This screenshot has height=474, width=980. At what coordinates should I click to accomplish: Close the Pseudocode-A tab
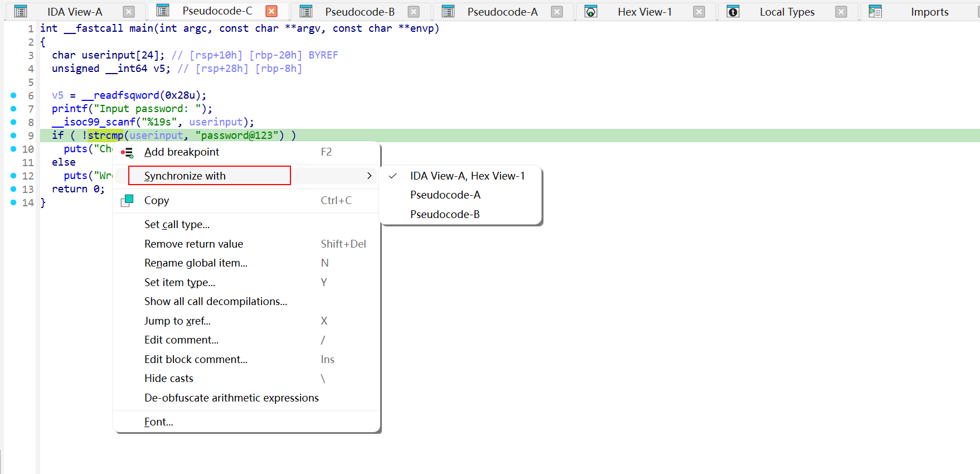(x=556, y=12)
